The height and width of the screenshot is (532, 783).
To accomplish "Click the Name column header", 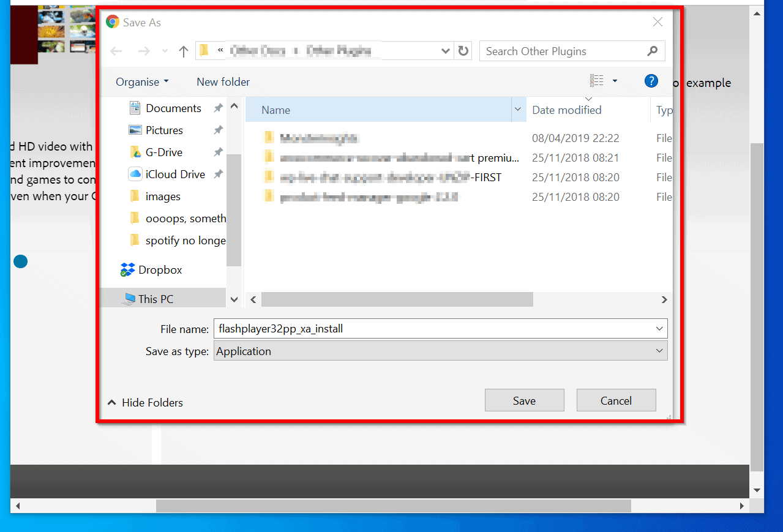I will [x=275, y=110].
